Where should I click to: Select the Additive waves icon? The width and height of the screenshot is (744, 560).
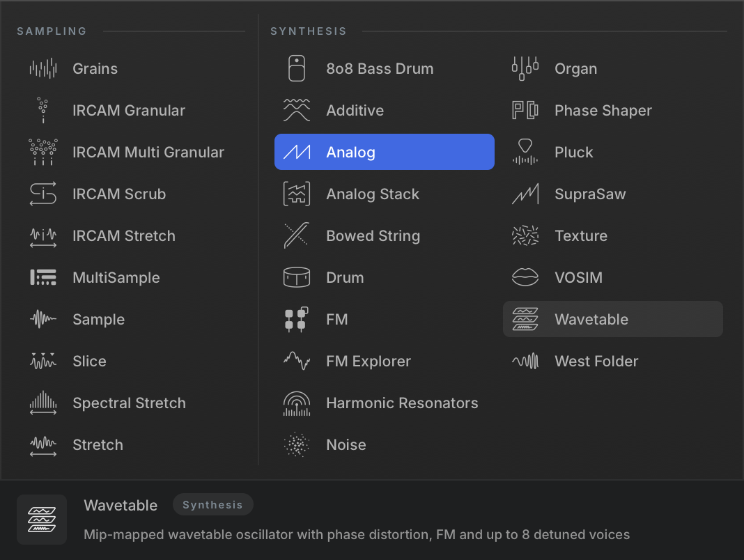coord(297,110)
